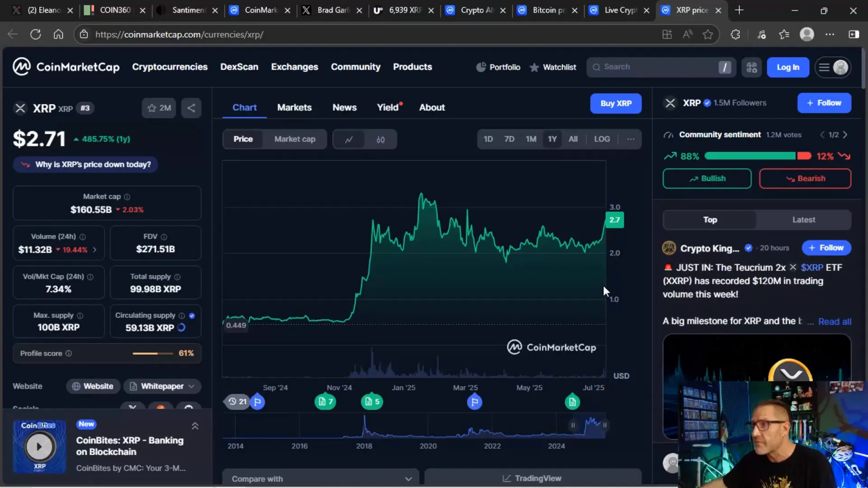This screenshot has height=488, width=868.
Task: Bookmark this page with favorites star
Action: coord(708,34)
